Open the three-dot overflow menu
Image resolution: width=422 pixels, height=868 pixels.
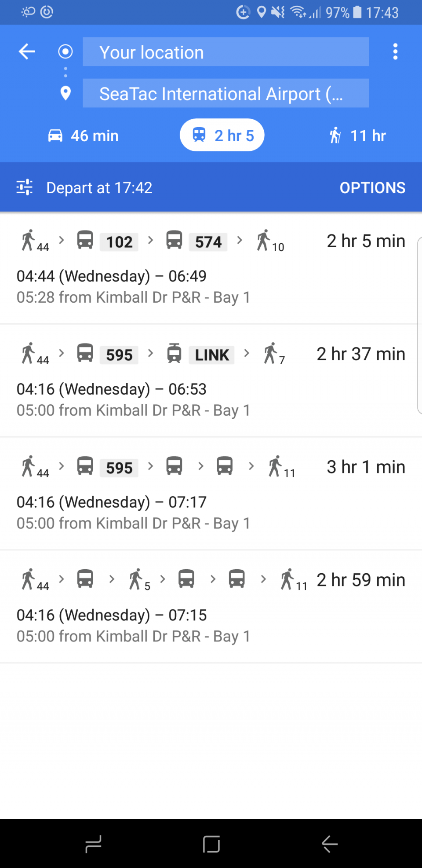click(395, 51)
